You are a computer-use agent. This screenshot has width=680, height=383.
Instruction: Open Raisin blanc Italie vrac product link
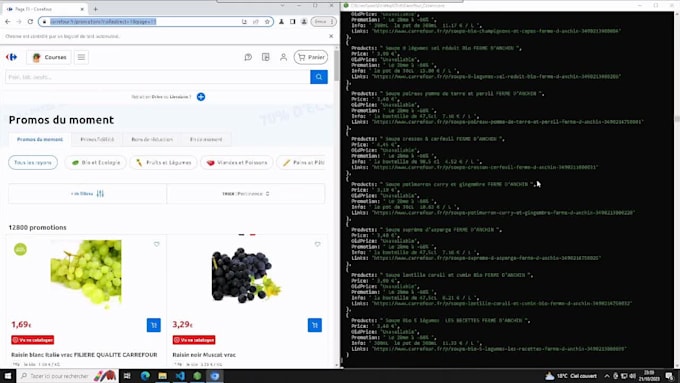pos(84,355)
